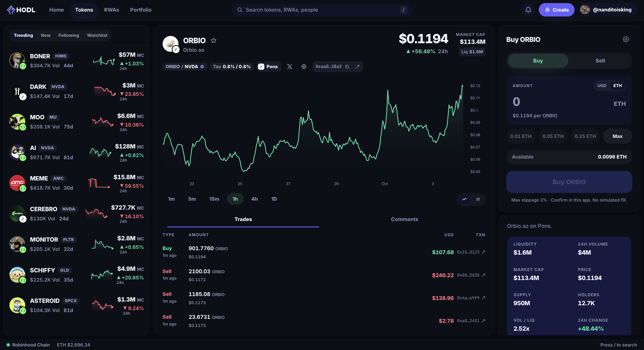The width and height of the screenshot is (644, 350).
Task: Select the Sell mode toggle
Action: (x=600, y=61)
